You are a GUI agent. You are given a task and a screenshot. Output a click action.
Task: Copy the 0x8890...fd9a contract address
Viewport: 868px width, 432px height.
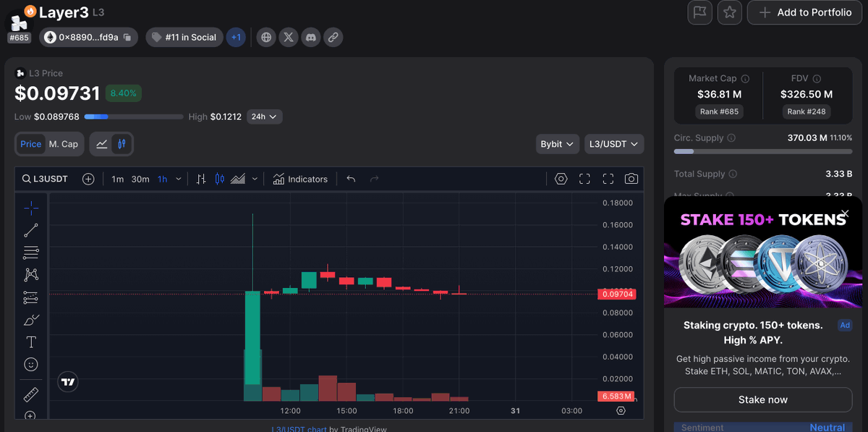127,37
